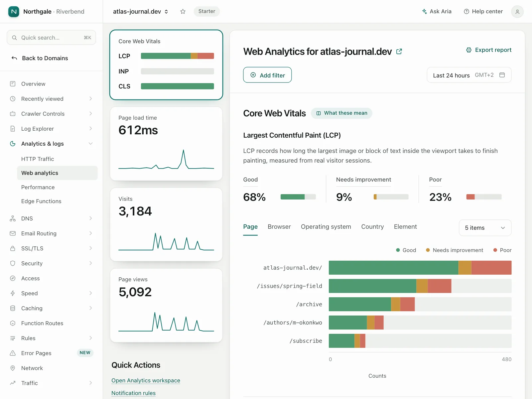Expand Recently viewed submenu chevron
The width and height of the screenshot is (532, 399).
(x=91, y=99)
